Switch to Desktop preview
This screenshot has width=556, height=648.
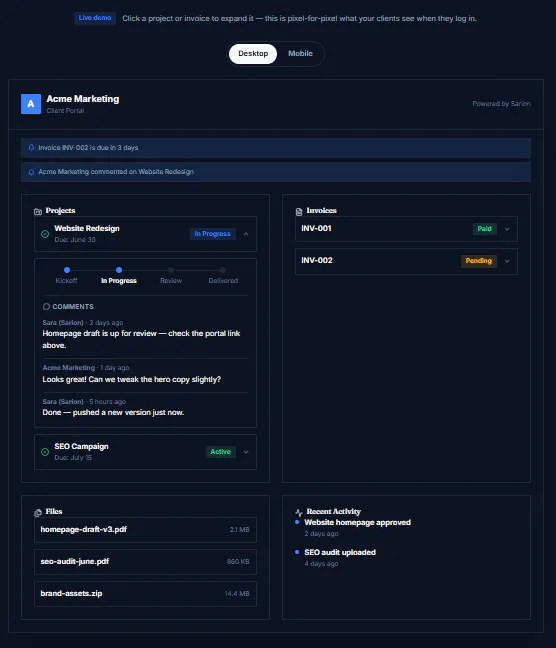point(253,54)
